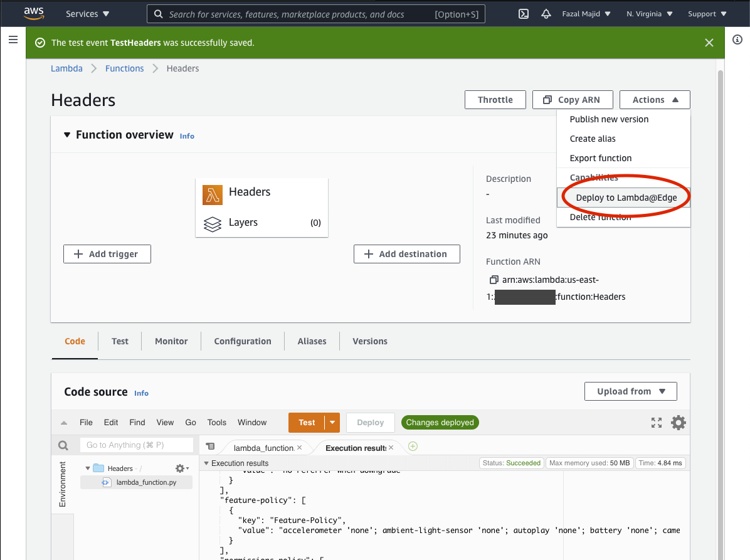The image size is (750, 560).
Task: Collapse the Function overview section
Action: 67,135
